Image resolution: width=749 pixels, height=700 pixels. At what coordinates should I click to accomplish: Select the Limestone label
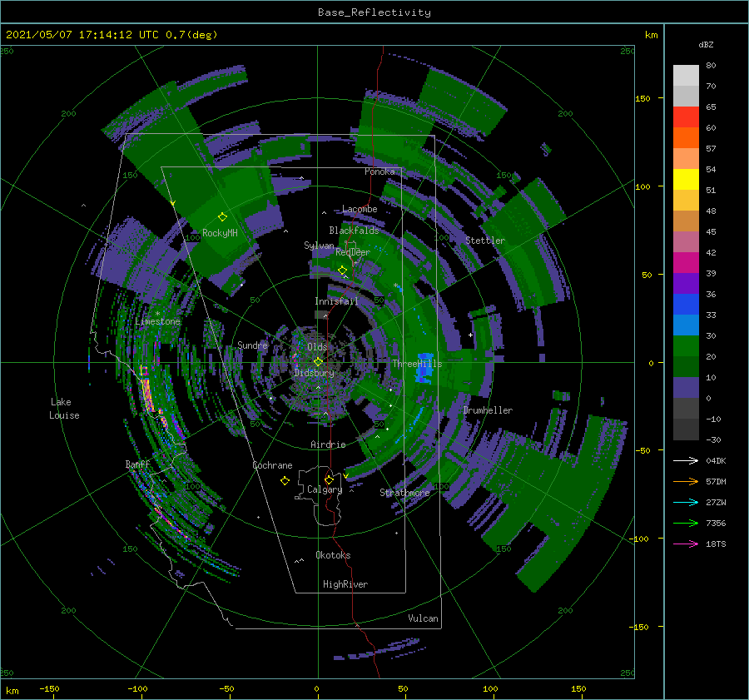[157, 321]
